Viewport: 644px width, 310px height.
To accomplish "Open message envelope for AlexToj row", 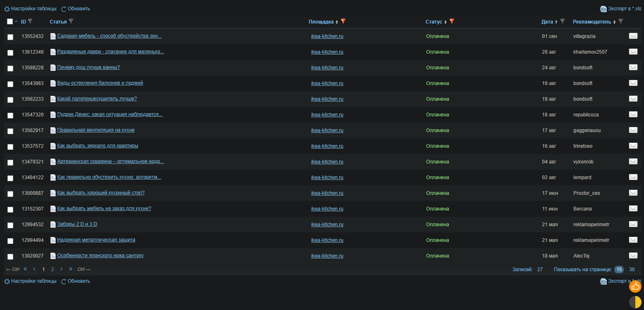I will (x=633, y=256).
